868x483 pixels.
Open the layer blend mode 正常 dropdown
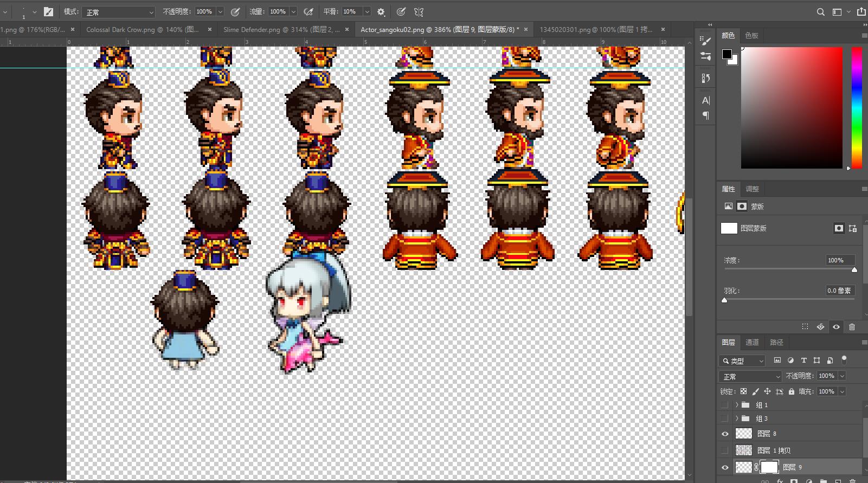750,376
